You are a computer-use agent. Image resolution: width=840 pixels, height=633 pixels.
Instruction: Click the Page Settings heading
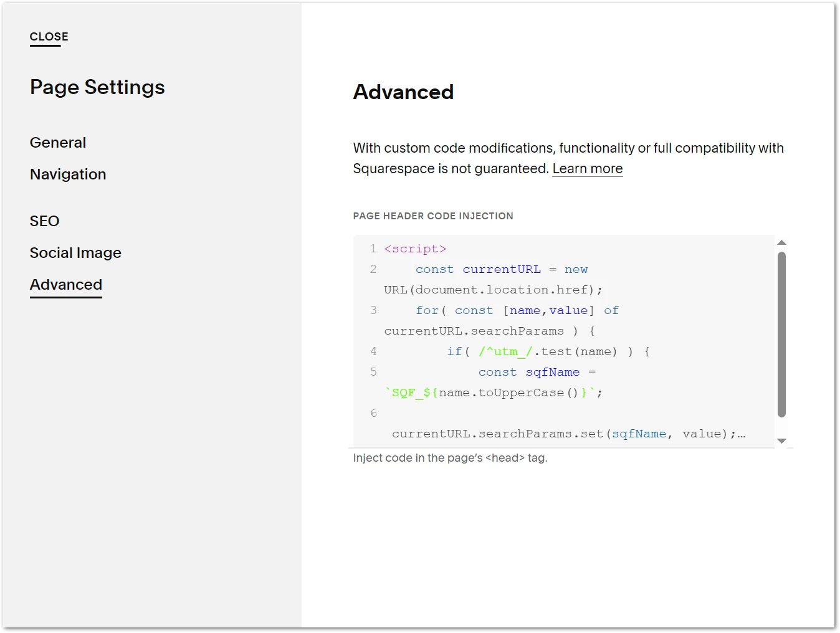[97, 87]
